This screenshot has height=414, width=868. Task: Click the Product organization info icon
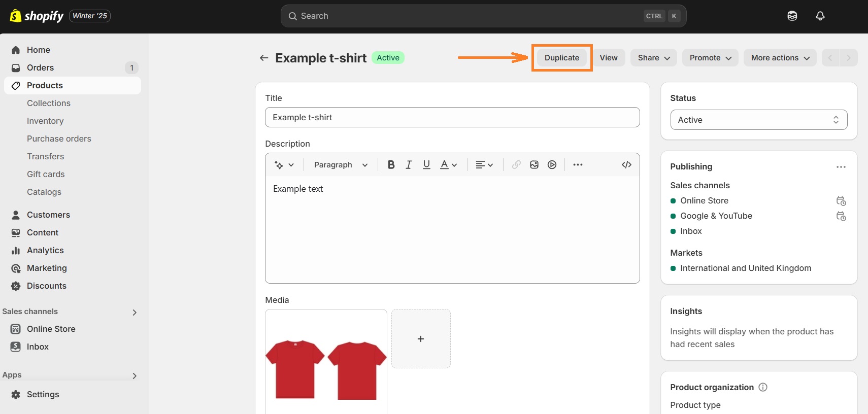pyautogui.click(x=763, y=387)
